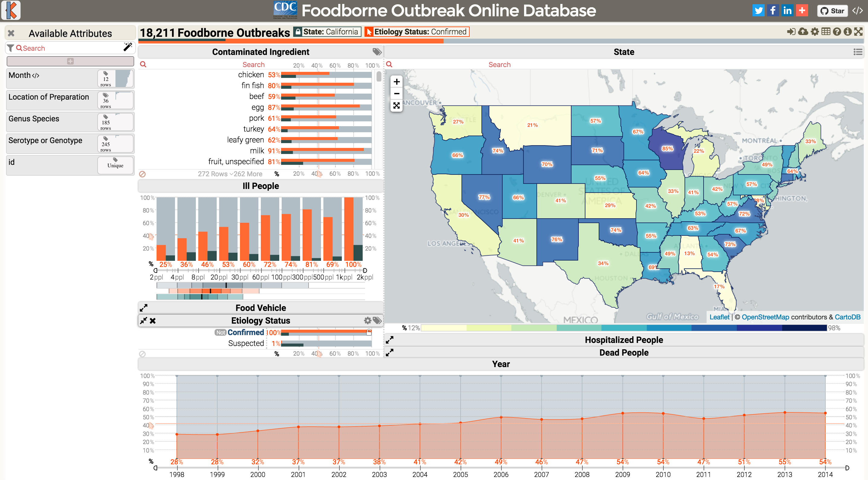Open the cloud upload save icon
868x480 pixels.
click(x=803, y=32)
